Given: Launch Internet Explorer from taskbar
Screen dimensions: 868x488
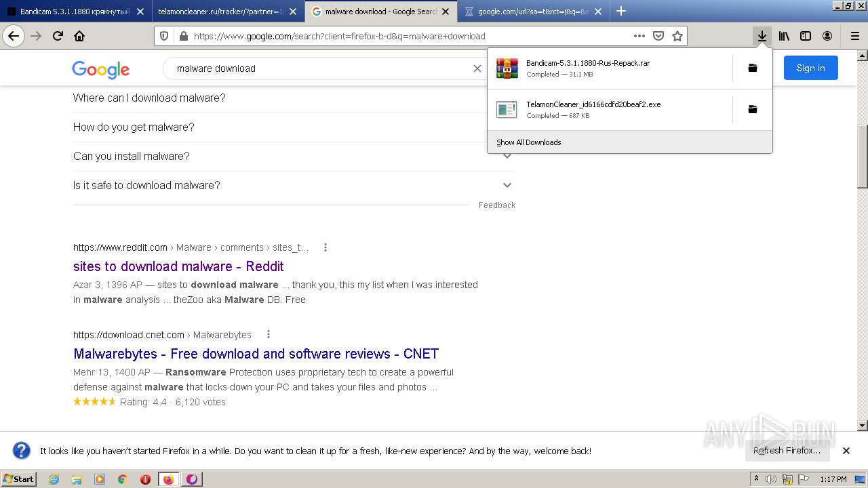Looking at the screenshot, I should pyautogui.click(x=54, y=479).
